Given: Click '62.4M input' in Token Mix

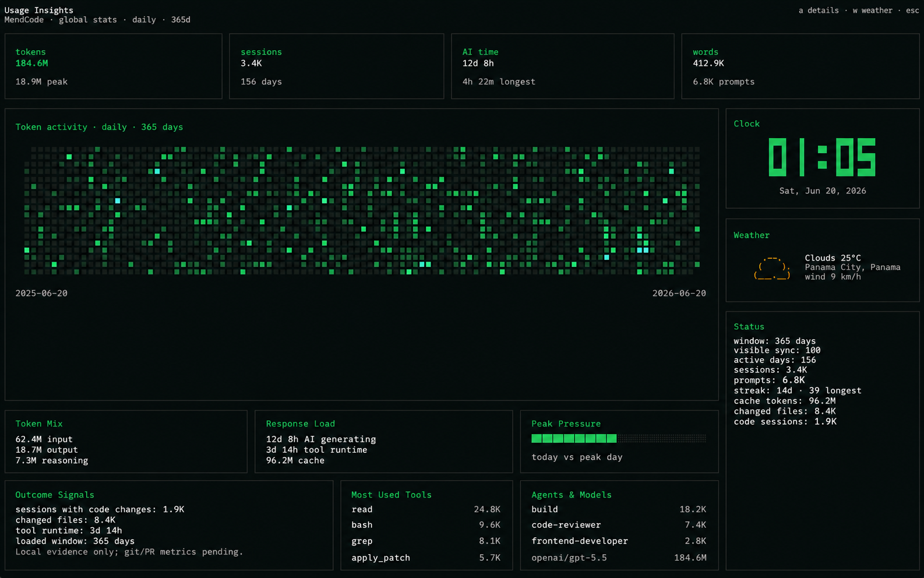Looking at the screenshot, I should pos(44,439).
